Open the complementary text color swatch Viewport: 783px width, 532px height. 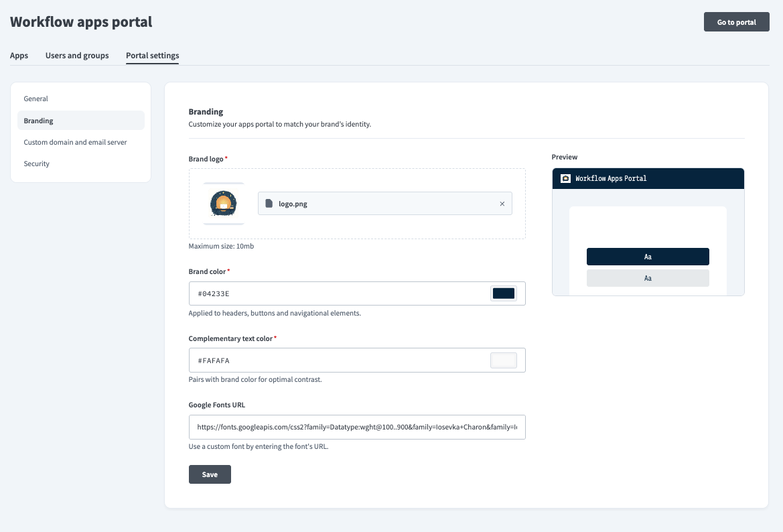[x=504, y=360]
